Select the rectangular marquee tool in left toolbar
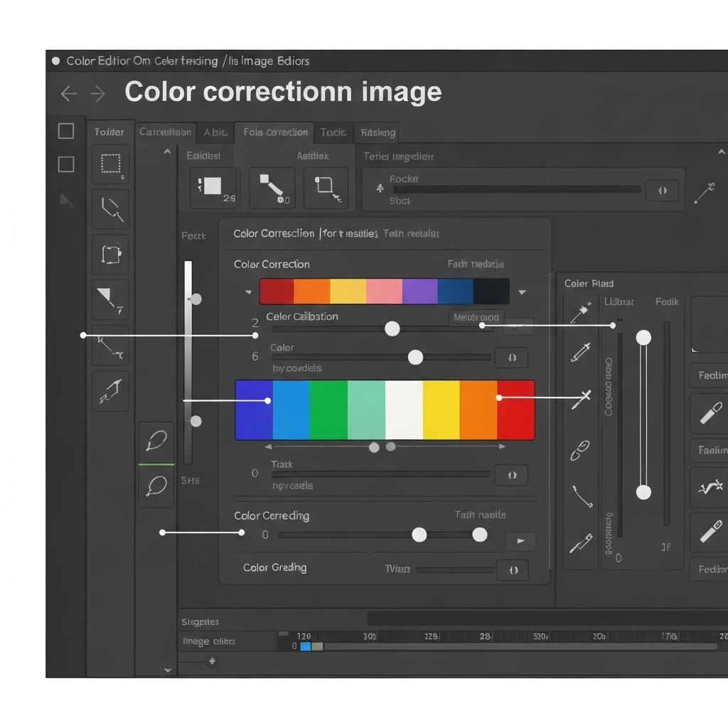The width and height of the screenshot is (728, 728). pos(111,164)
